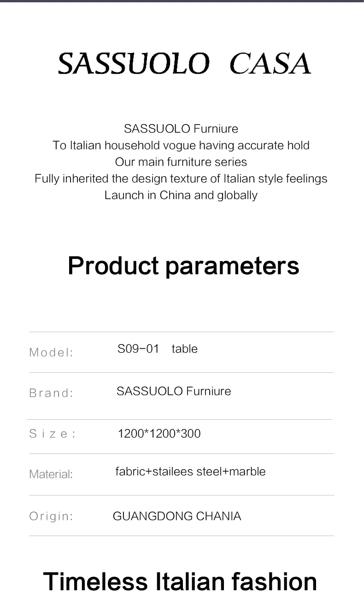Viewport: 364px width, 602px height.
Task: Select the 1200*1200*300 size value
Action: click(x=159, y=434)
